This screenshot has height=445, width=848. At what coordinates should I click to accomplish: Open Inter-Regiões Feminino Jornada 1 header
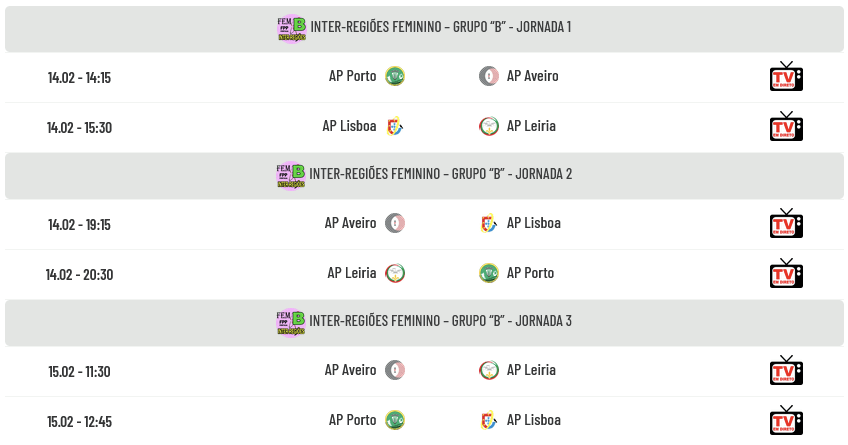click(440, 27)
